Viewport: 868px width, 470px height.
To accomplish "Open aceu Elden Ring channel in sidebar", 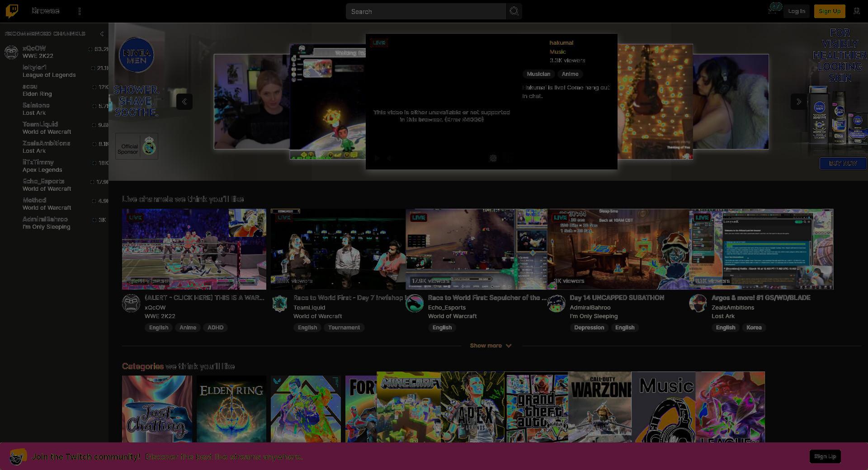I will pos(54,90).
